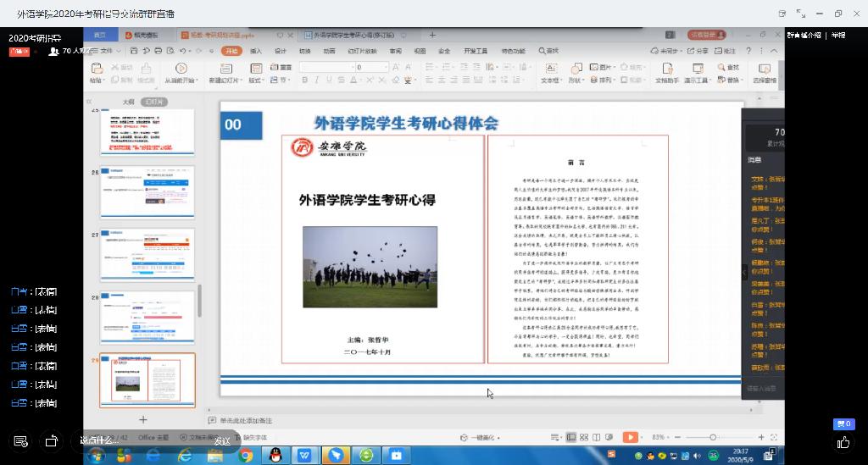The height and width of the screenshot is (465, 868).
Task: Open the WPS app from Windows taskbar
Action: point(305,456)
